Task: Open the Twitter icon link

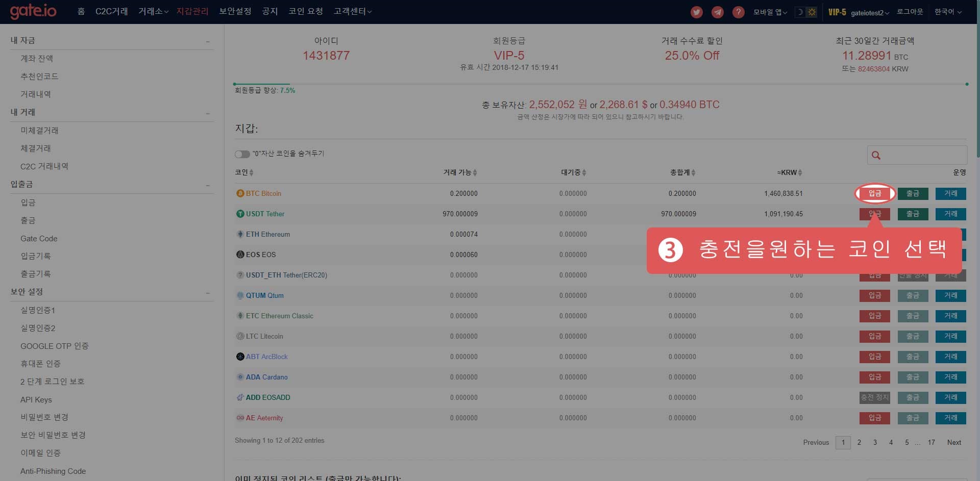Action: tap(697, 12)
